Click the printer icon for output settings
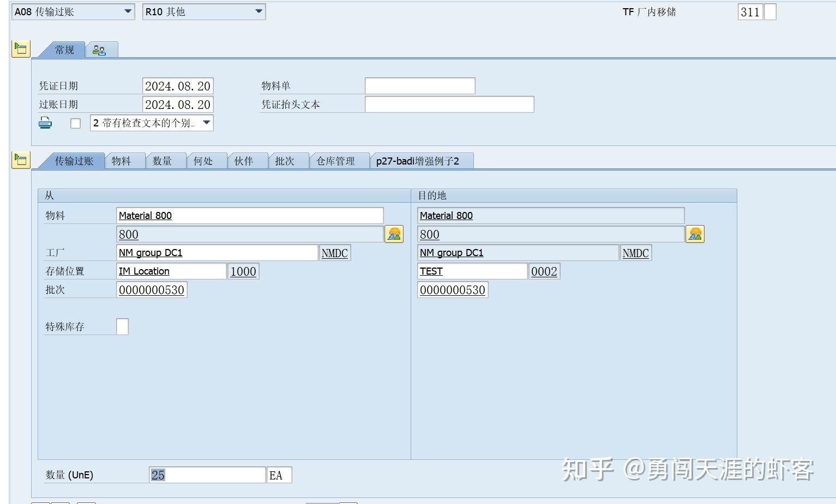The height and width of the screenshot is (504, 836). 45,123
